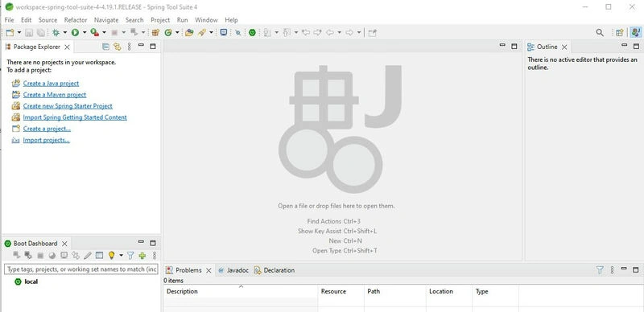This screenshot has width=644, height=312.
Task: Toggle Link with Editor in Package Explorer
Action: click(x=117, y=47)
